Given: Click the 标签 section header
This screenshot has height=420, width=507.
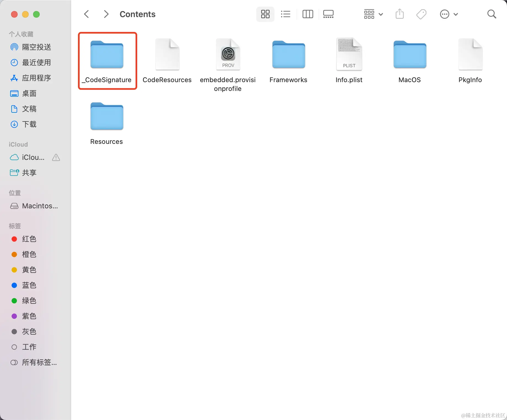Looking at the screenshot, I should click(x=15, y=226).
